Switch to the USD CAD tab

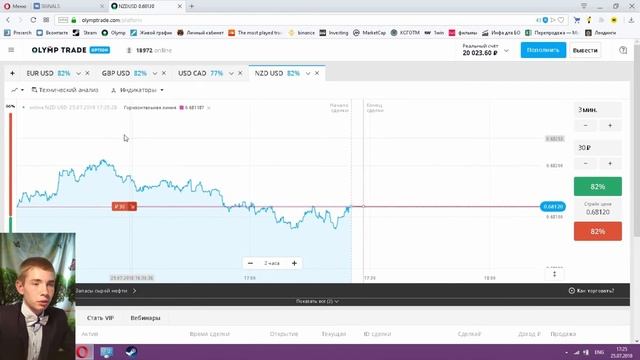point(200,73)
